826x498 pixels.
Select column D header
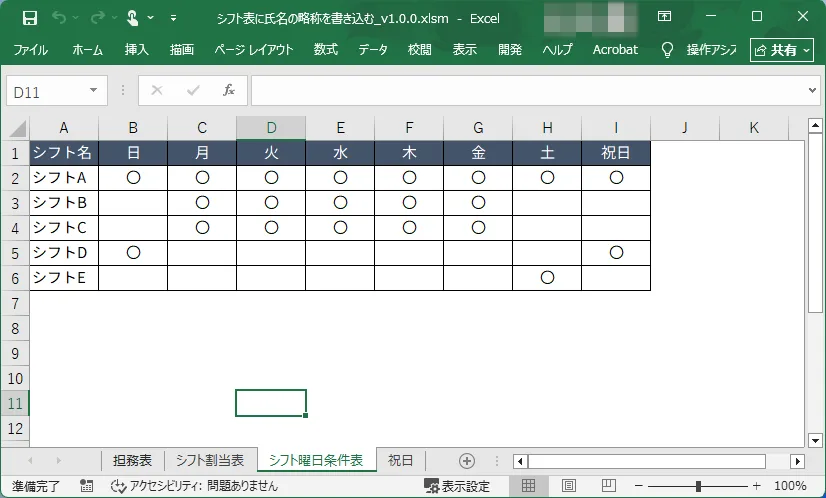(271, 128)
